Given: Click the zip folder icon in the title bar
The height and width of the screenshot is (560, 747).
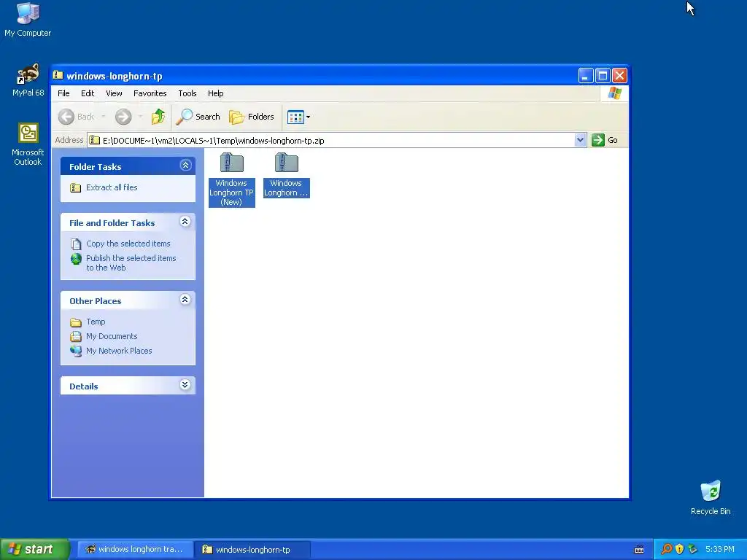Looking at the screenshot, I should click(x=58, y=75).
